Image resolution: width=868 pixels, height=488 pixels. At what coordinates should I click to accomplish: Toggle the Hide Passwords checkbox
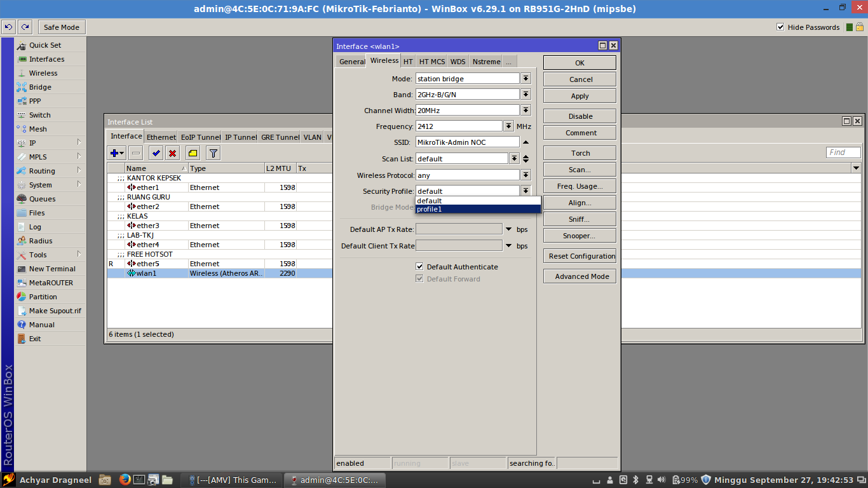(x=780, y=27)
